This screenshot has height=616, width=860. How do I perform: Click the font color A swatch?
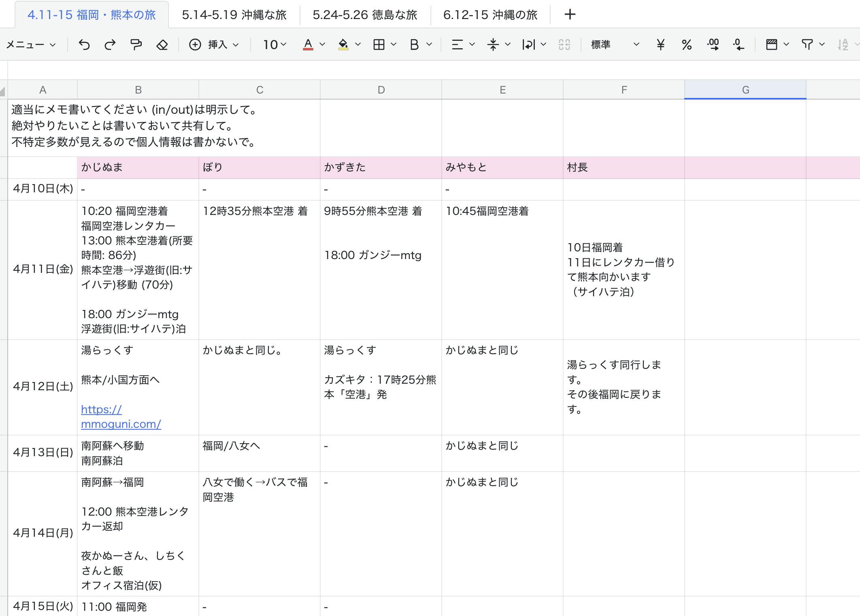coord(308,45)
